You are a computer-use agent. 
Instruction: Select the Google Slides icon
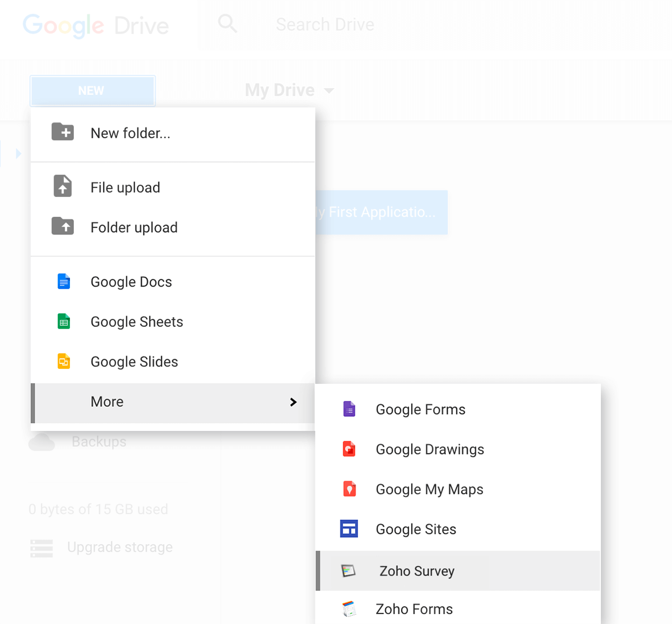(x=63, y=362)
